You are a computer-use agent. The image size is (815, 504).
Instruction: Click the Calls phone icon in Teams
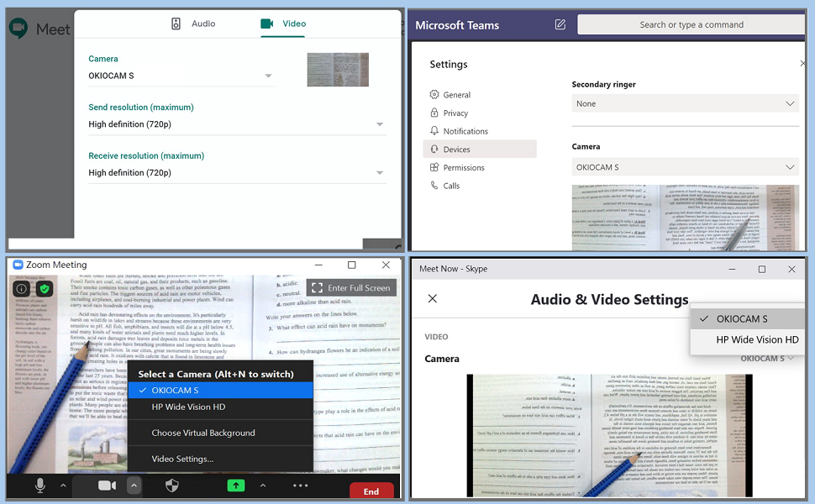click(434, 185)
